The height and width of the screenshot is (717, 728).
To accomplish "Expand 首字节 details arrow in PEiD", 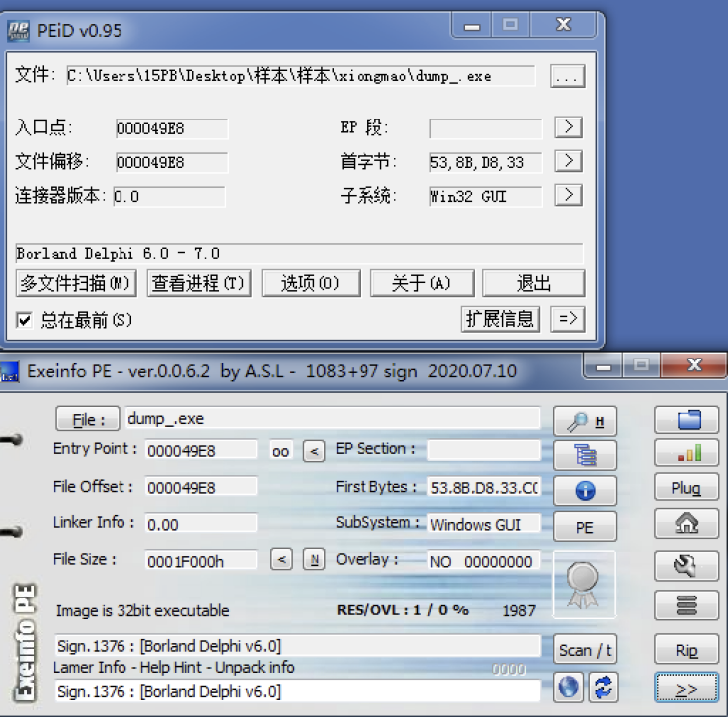I will point(568,161).
